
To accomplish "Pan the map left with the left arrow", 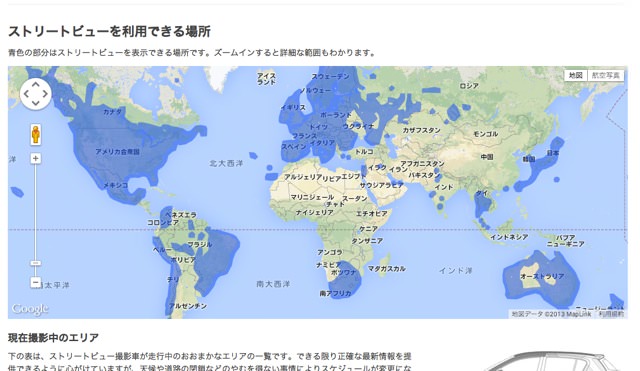I will (27, 94).
